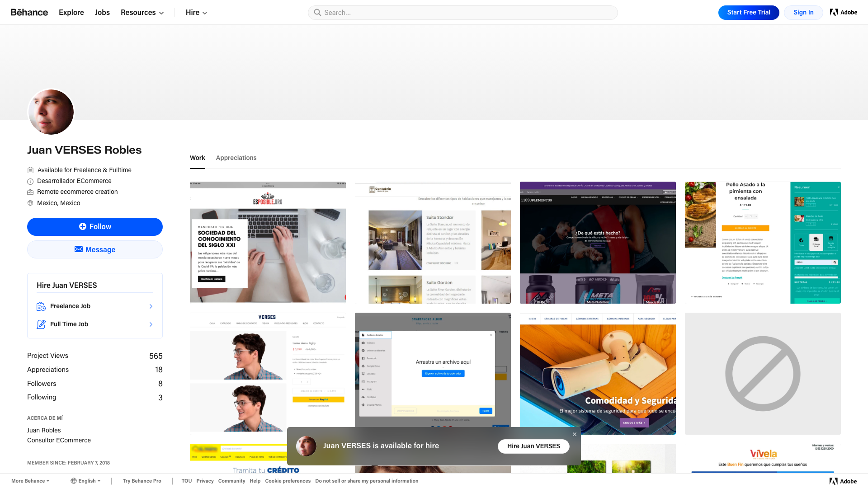Open the Pollo Asado project thumbnail

(x=763, y=243)
